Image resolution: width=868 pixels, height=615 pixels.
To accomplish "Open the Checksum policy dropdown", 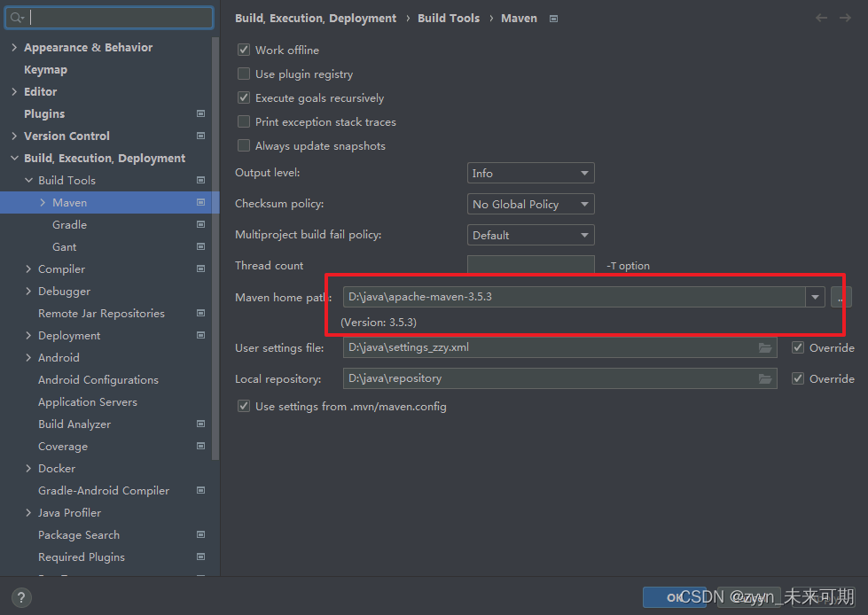I will 530,204.
